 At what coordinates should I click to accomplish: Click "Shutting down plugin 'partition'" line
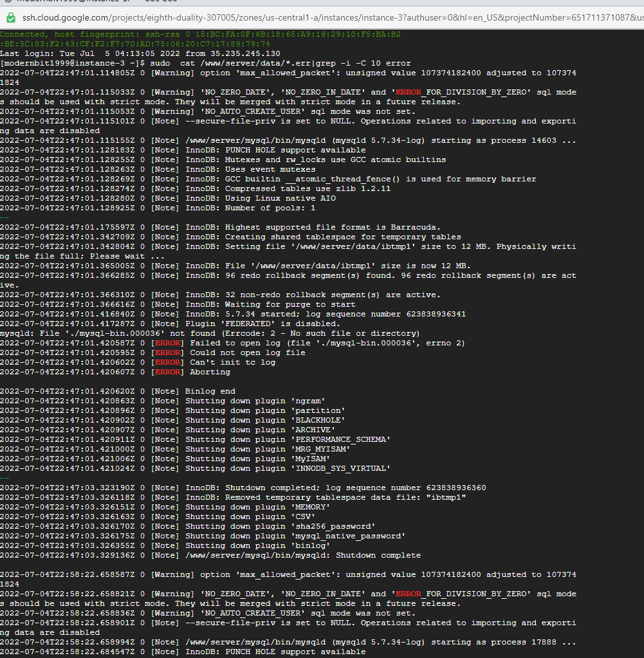(x=172, y=411)
